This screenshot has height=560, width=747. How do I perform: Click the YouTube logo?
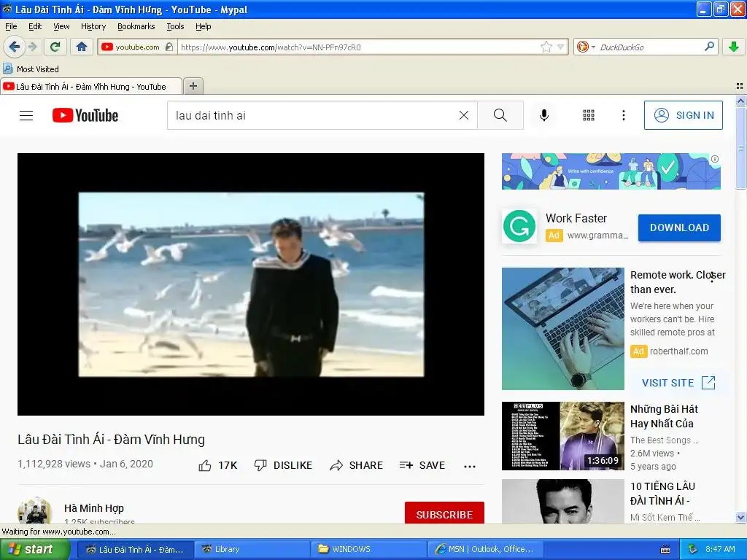85,115
